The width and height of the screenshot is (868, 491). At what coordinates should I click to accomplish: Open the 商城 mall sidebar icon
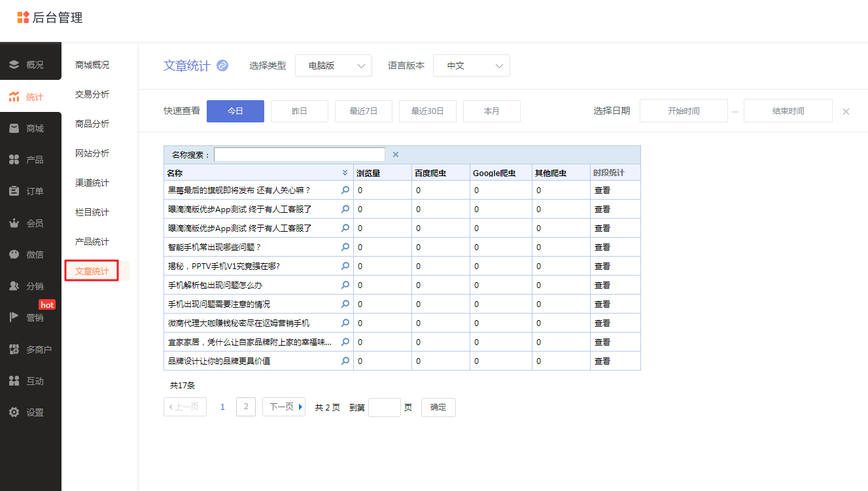14,128
